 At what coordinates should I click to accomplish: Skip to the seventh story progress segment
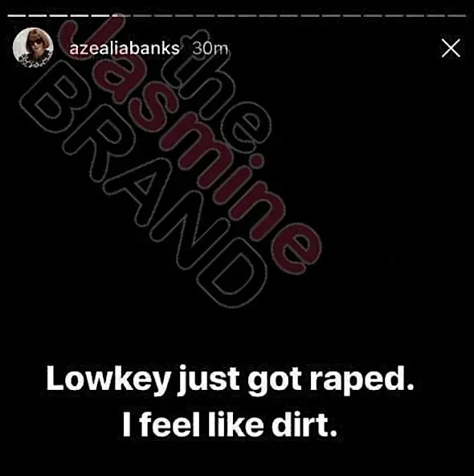[142, 15]
